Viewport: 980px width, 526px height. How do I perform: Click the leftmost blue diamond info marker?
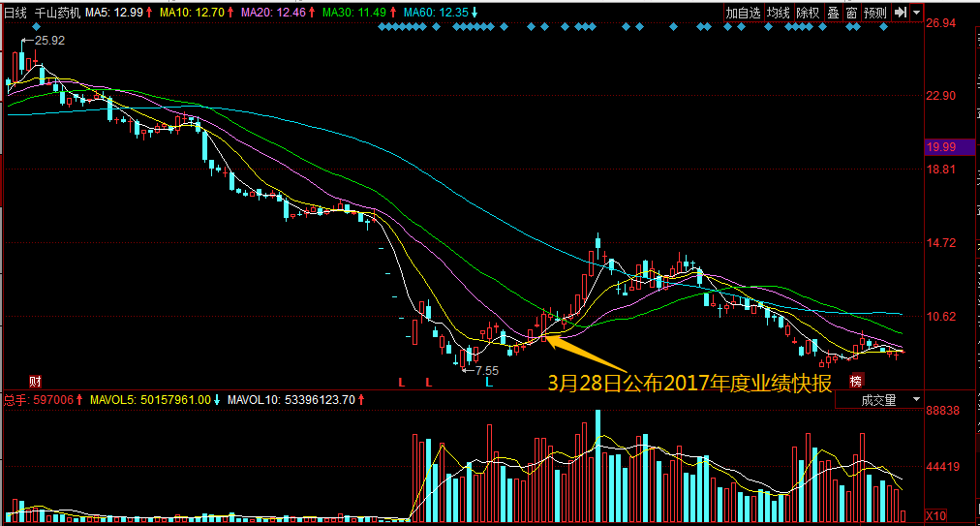(36, 27)
